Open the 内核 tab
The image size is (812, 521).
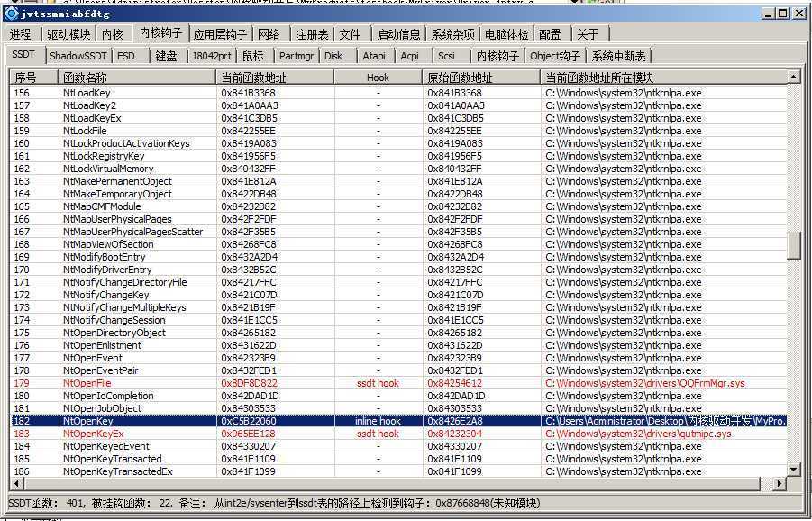(x=113, y=34)
